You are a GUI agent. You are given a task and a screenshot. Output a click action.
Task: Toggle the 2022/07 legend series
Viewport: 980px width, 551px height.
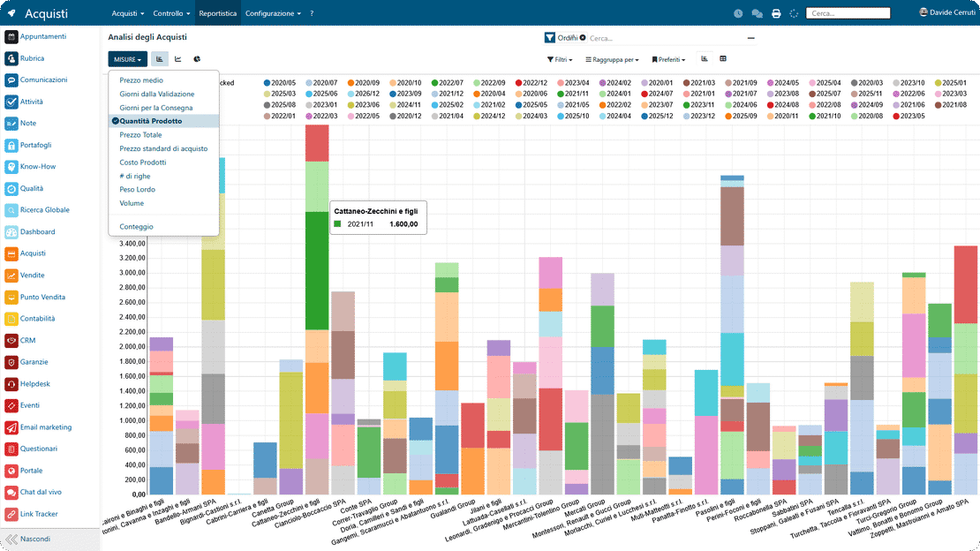point(447,82)
